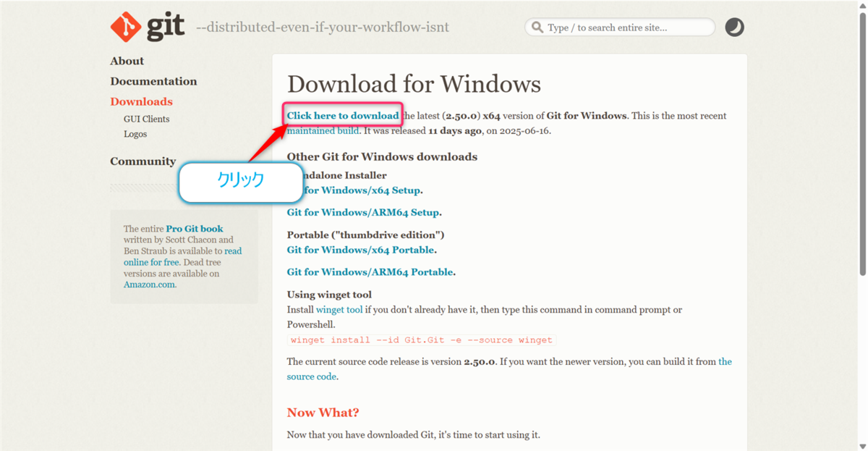The width and height of the screenshot is (868, 451).
Task: Click the Portable ("thumbdrive edition") heading
Action: click(365, 235)
